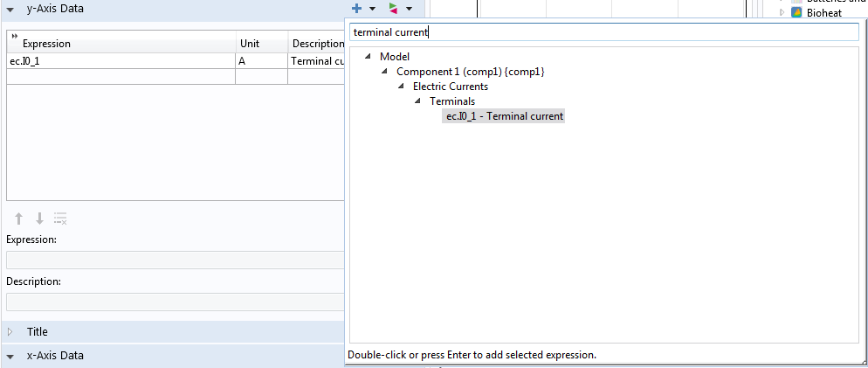
Task: Click the Expression input field
Action: (x=175, y=260)
